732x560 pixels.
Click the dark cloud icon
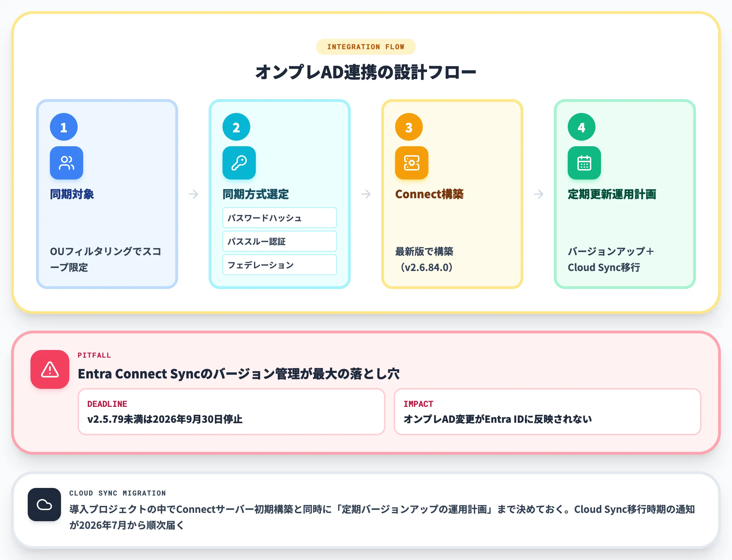click(x=44, y=505)
